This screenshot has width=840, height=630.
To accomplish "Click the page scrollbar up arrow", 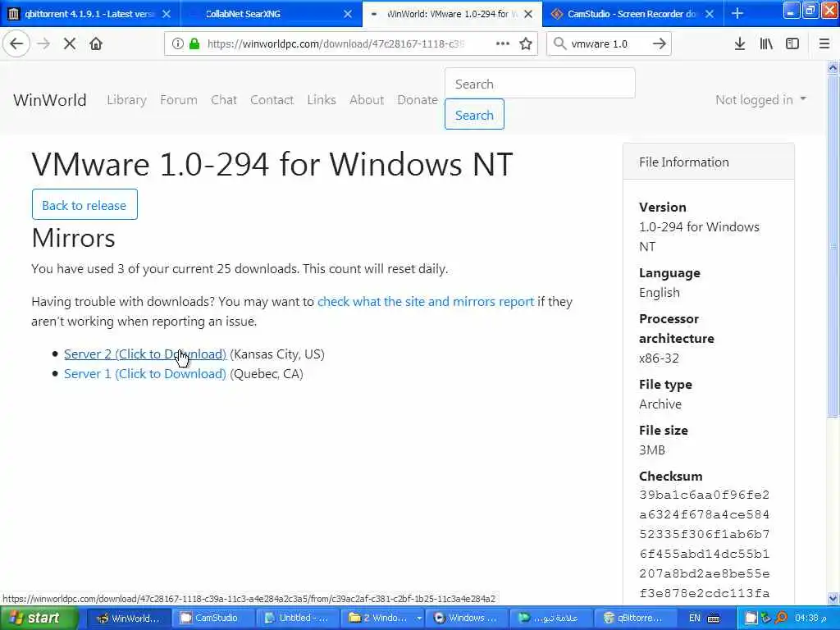I will pyautogui.click(x=833, y=67).
